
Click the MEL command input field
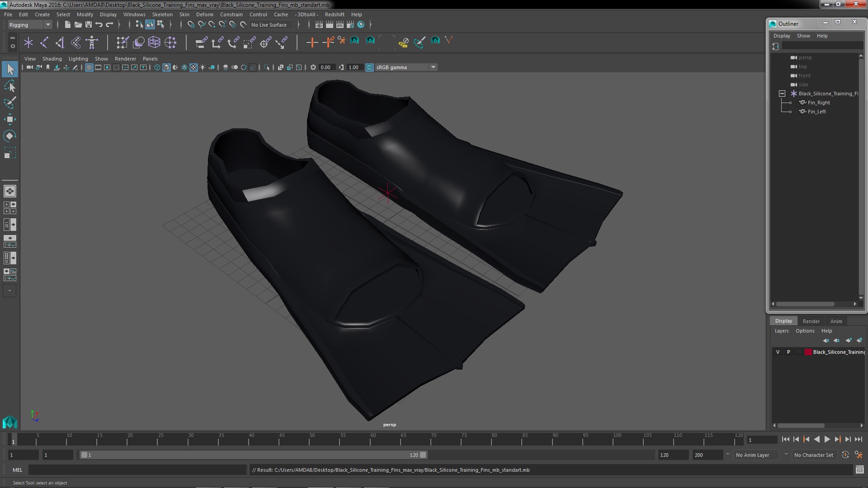click(137, 470)
